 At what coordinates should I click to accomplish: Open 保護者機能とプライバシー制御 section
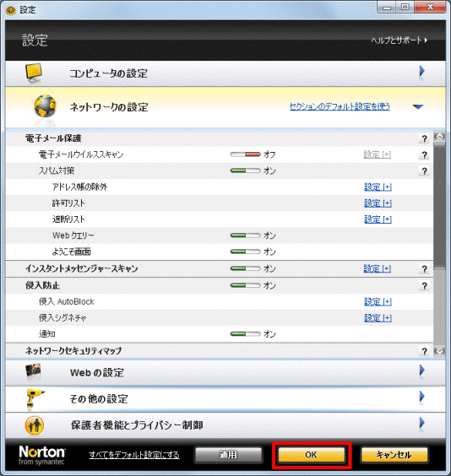tap(225, 425)
